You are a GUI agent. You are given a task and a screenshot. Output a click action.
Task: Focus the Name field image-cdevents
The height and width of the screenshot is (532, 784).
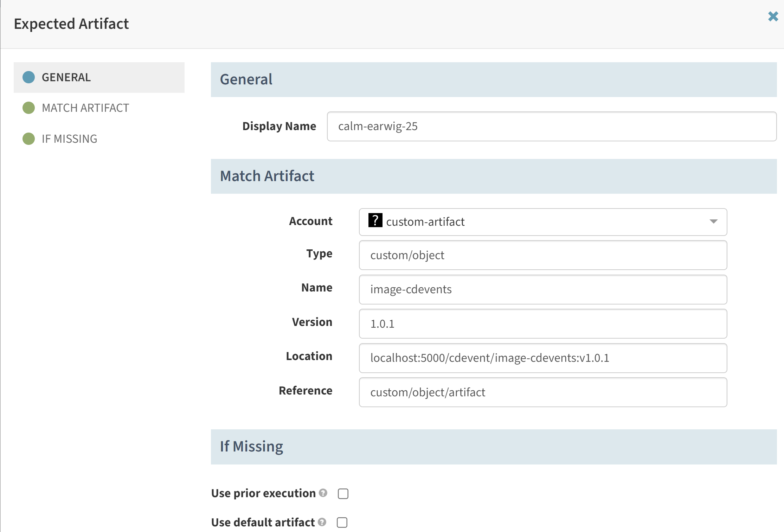543,289
